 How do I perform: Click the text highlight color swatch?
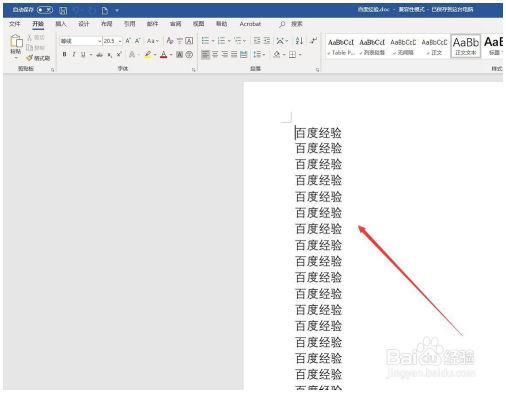click(148, 54)
